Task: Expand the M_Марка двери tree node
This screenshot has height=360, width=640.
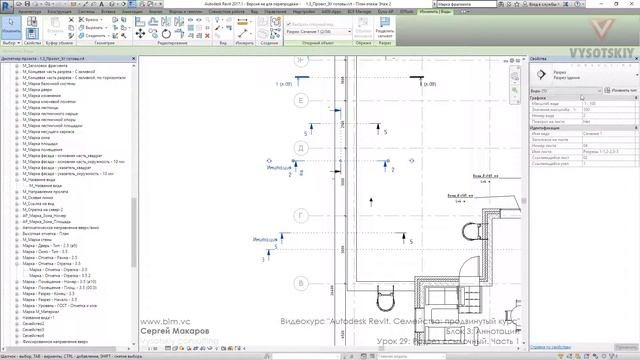Action: tap(17, 89)
